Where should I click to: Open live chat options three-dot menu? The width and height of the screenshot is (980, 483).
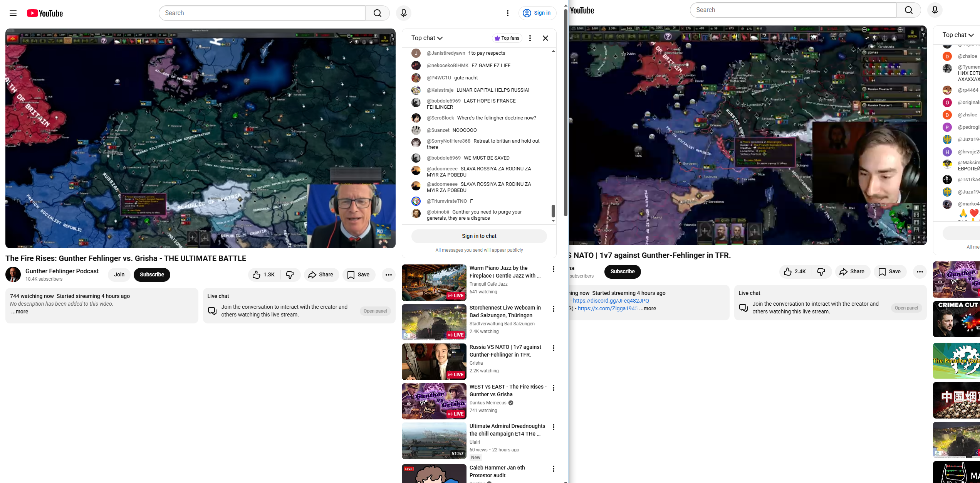pyautogui.click(x=530, y=38)
